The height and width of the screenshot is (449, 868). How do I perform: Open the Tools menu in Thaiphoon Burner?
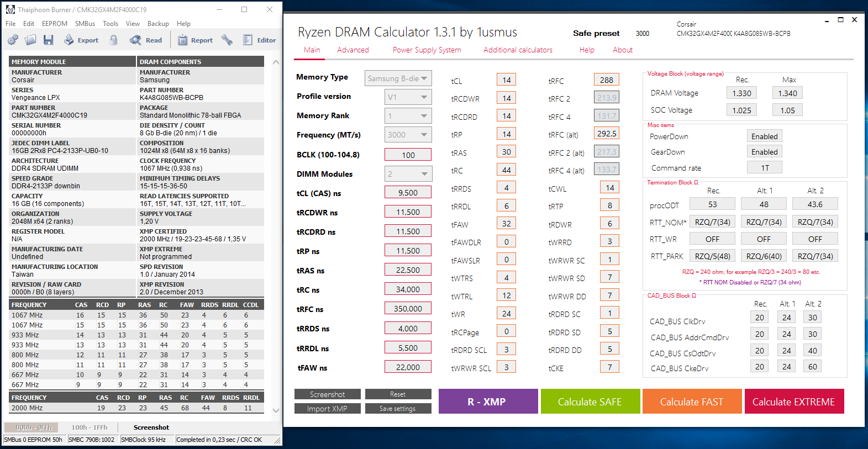(x=111, y=24)
